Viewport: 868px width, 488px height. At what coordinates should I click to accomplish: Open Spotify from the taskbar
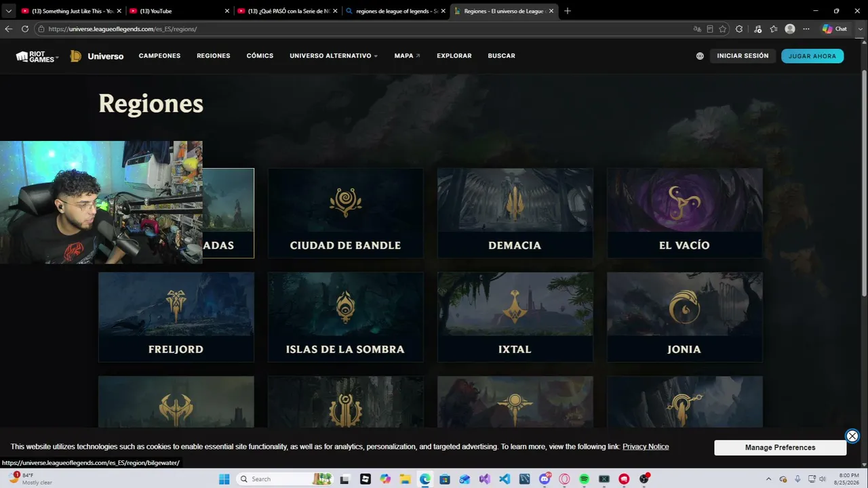point(584,479)
